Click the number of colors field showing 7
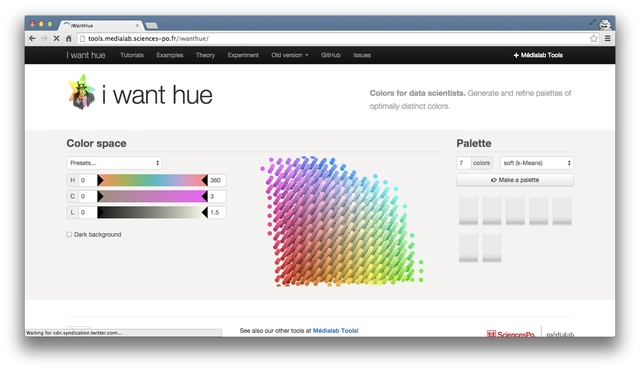The image size is (640, 371). [x=463, y=163]
